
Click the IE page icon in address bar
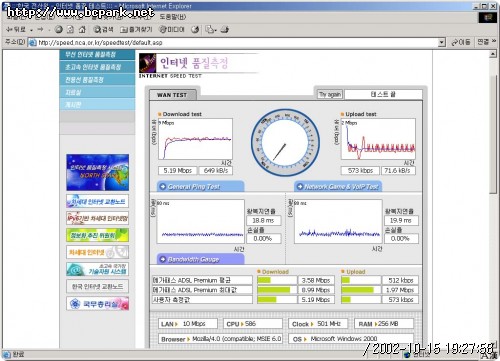pyautogui.click(x=32, y=43)
